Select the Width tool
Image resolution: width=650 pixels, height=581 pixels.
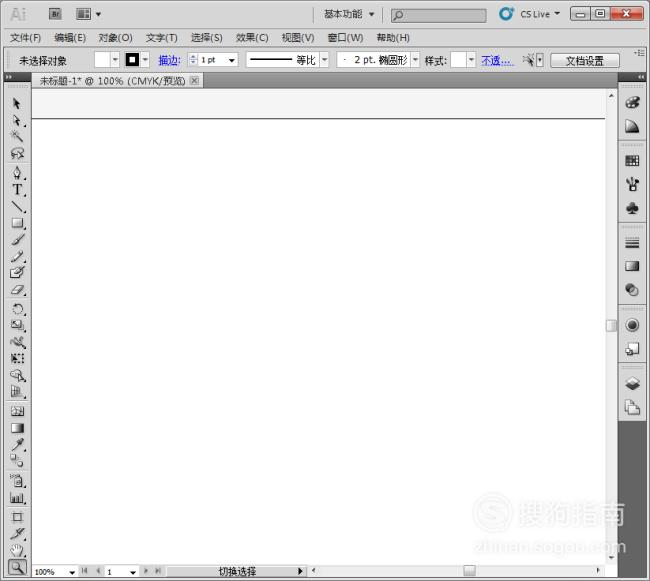(x=17, y=342)
